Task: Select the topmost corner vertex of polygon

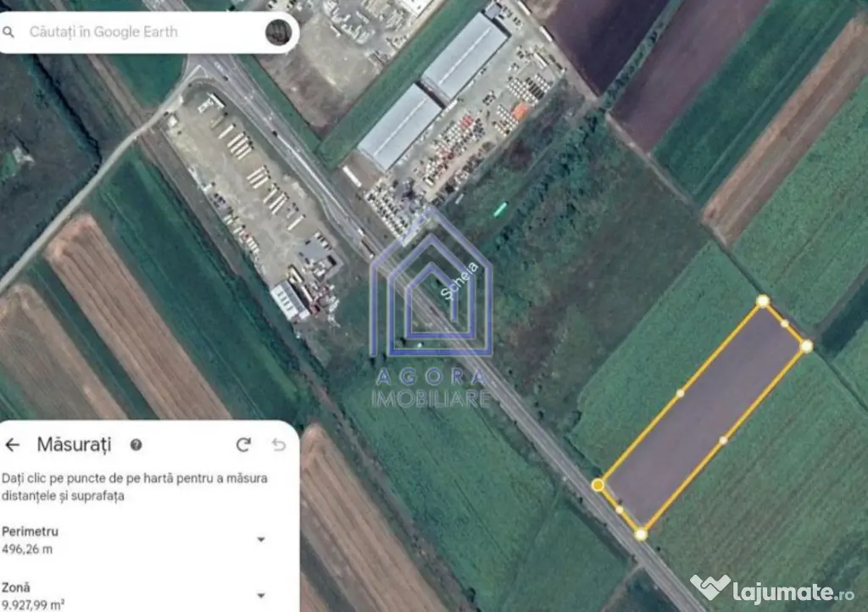Action: coord(763,301)
